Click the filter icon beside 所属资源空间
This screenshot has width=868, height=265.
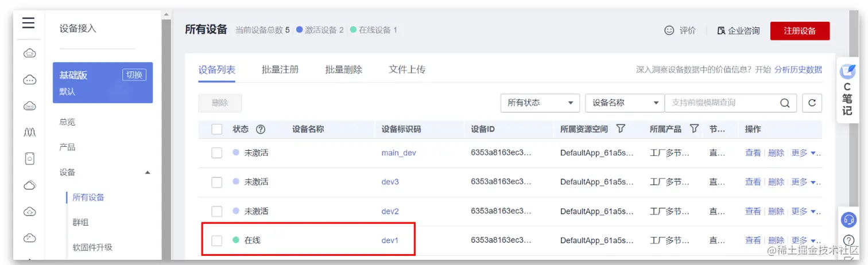pos(620,128)
